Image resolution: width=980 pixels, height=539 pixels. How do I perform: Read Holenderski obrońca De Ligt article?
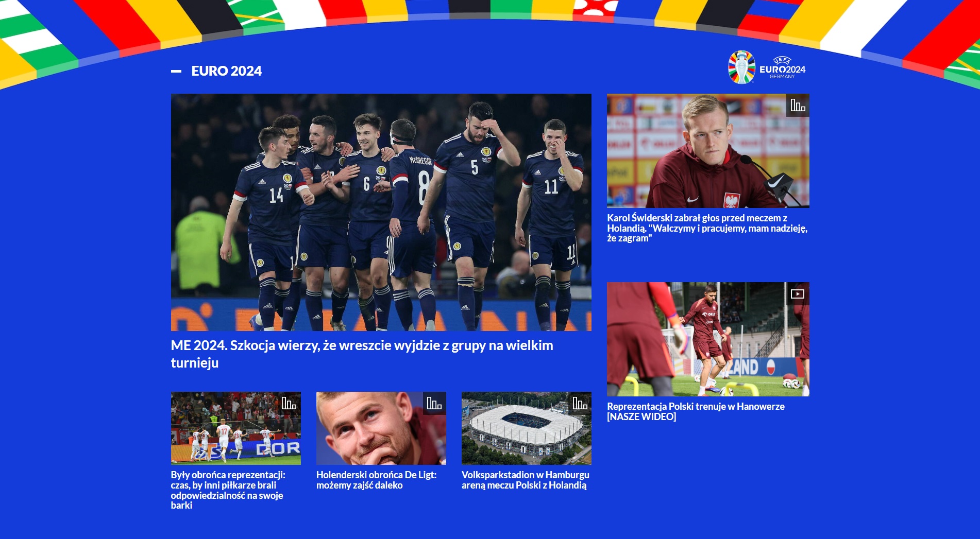pos(376,480)
